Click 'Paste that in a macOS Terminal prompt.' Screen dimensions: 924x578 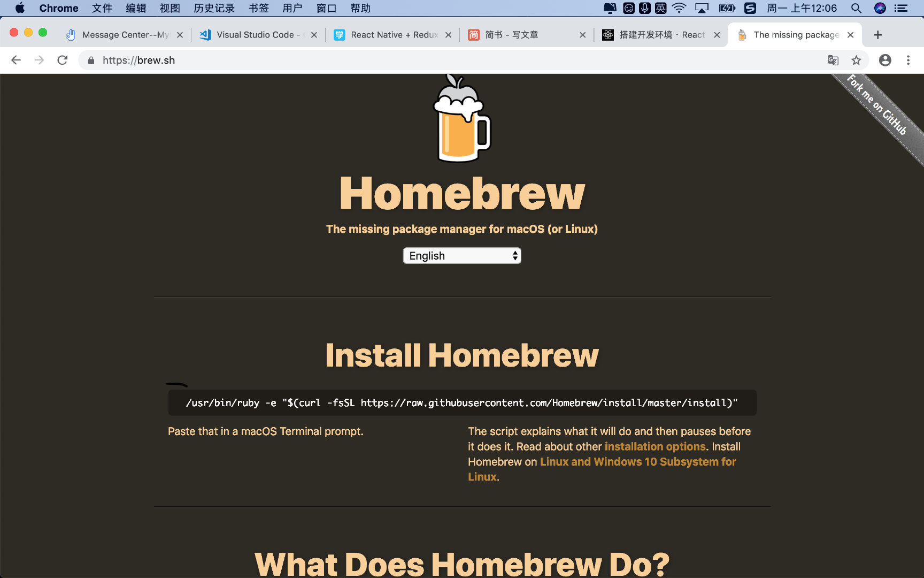(266, 431)
